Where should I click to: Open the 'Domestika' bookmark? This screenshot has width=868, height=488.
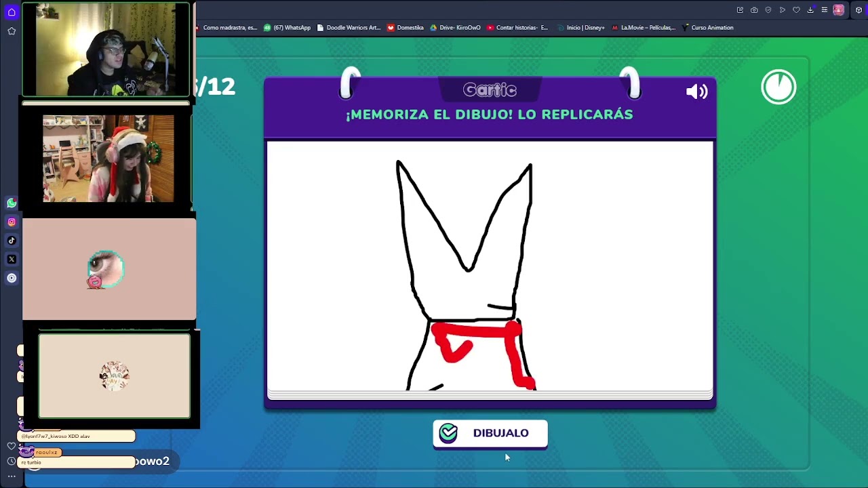tap(406, 28)
